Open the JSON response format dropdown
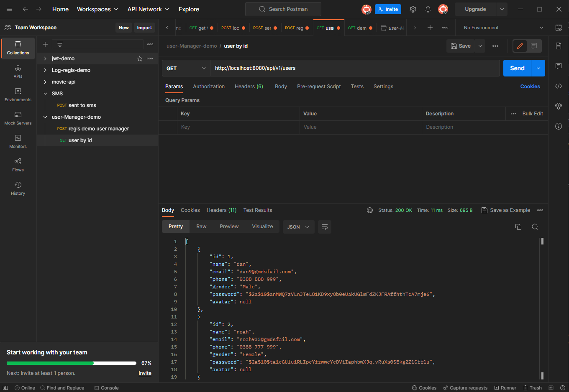The height and width of the screenshot is (392, 569). [298, 227]
